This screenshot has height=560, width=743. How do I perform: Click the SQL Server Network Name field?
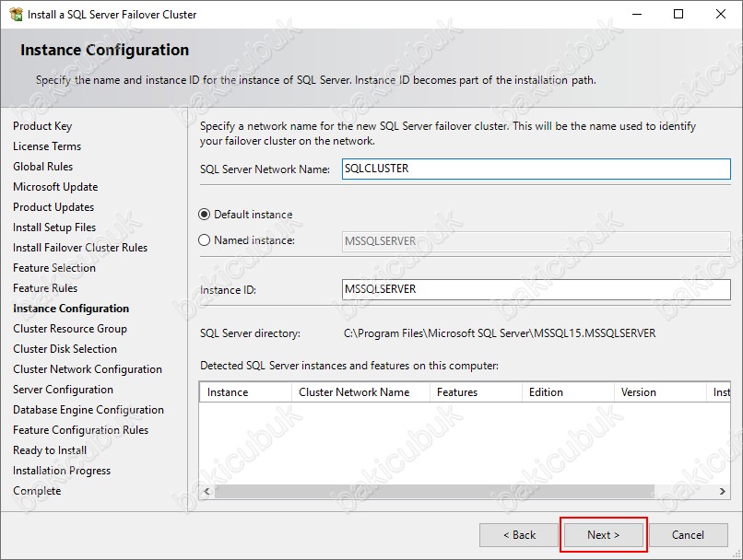(536, 169)
